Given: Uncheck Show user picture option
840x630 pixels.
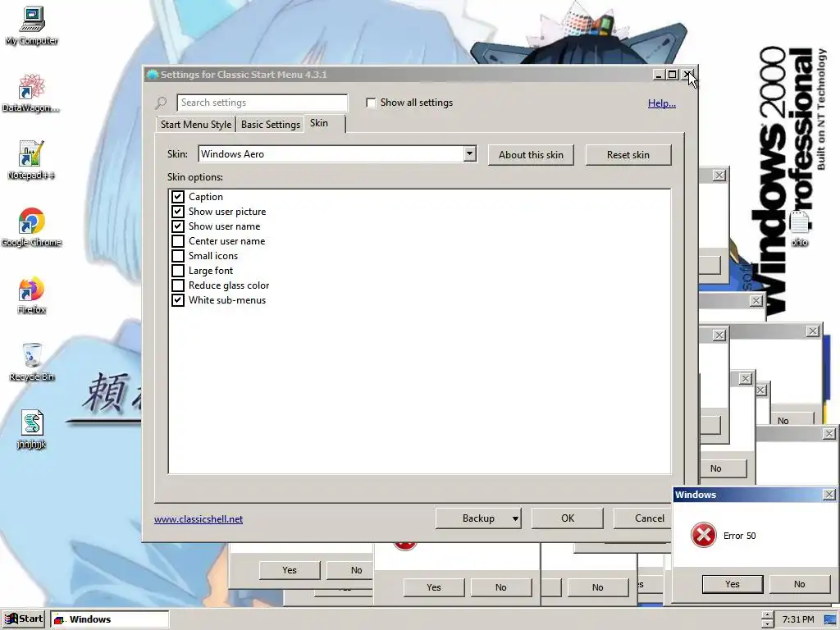Looking at the screenshot, I should 178,212.
